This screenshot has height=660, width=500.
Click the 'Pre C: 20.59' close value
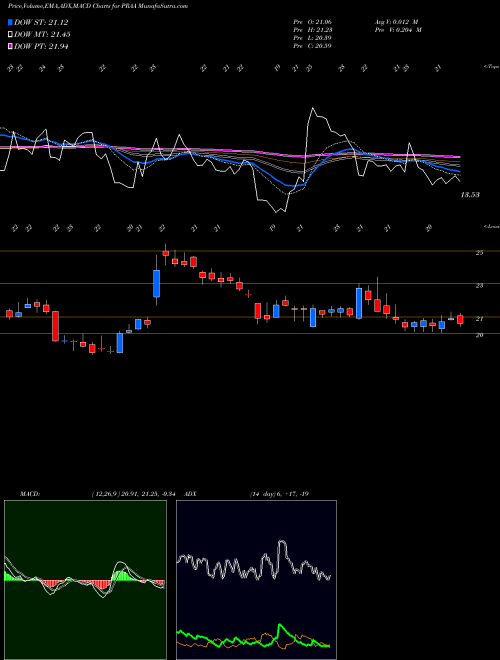(312, 46)
